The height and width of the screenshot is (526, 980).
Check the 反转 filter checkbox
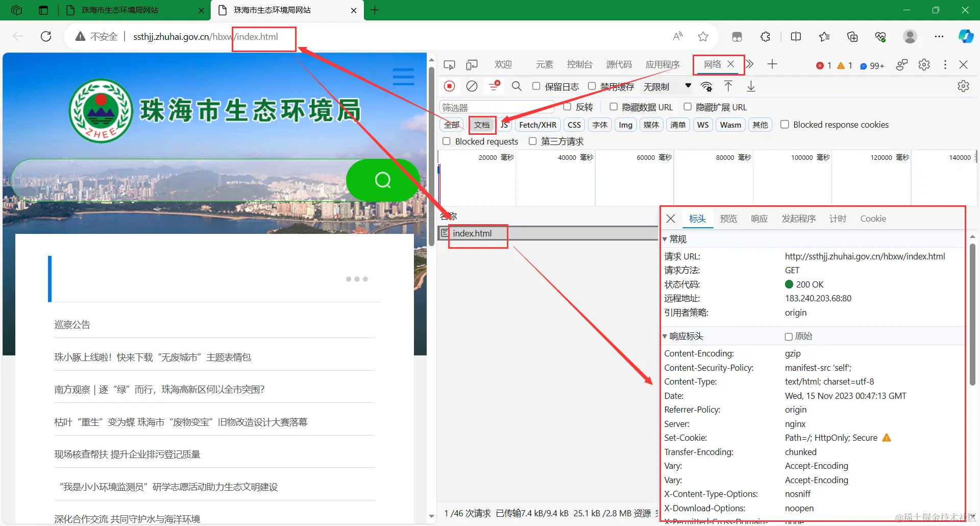[567, 107]
